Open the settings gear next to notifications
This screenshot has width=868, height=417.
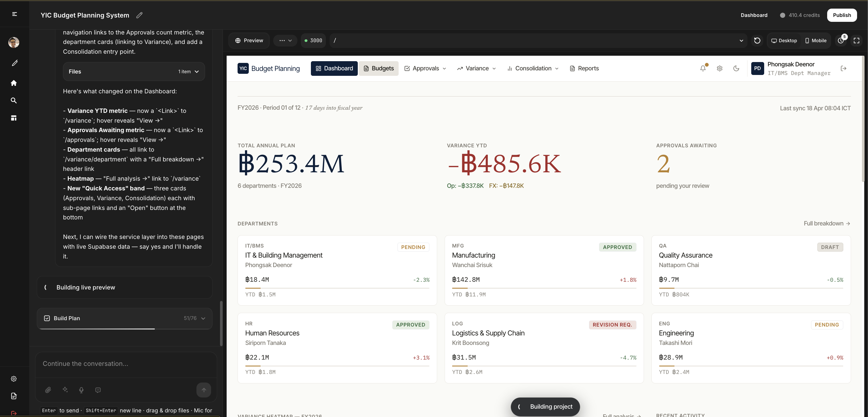719,68
